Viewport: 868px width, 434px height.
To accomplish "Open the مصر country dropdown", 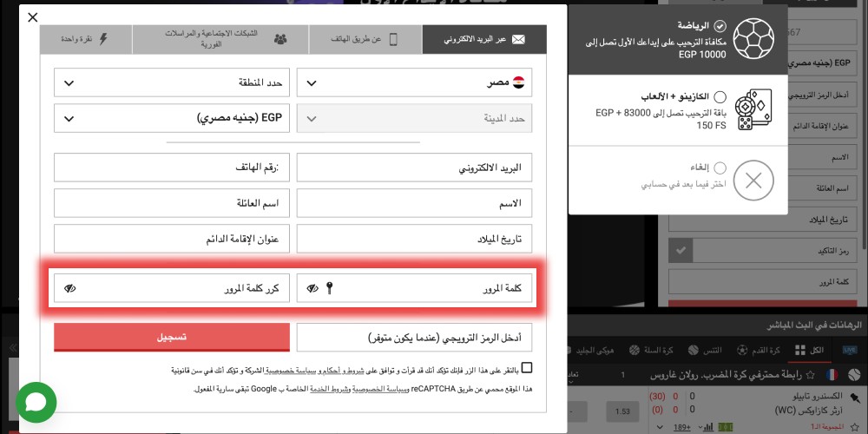I will pos(414,83).
